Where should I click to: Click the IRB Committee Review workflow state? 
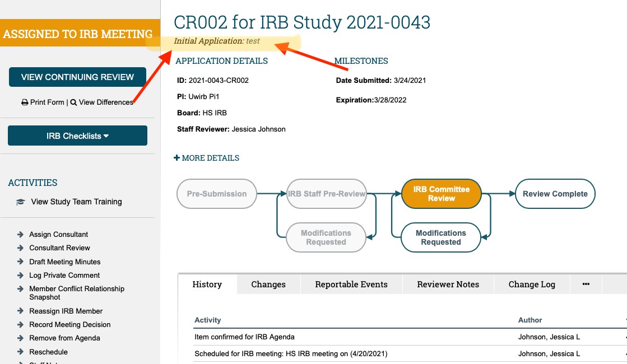(442, 194)
